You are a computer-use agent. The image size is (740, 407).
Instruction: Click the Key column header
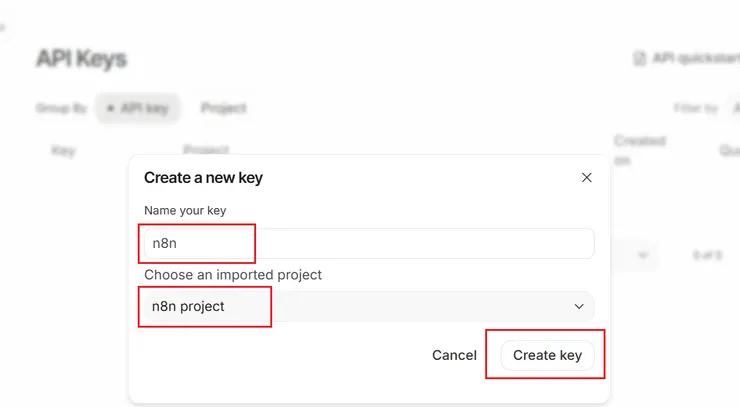(64, 151)
